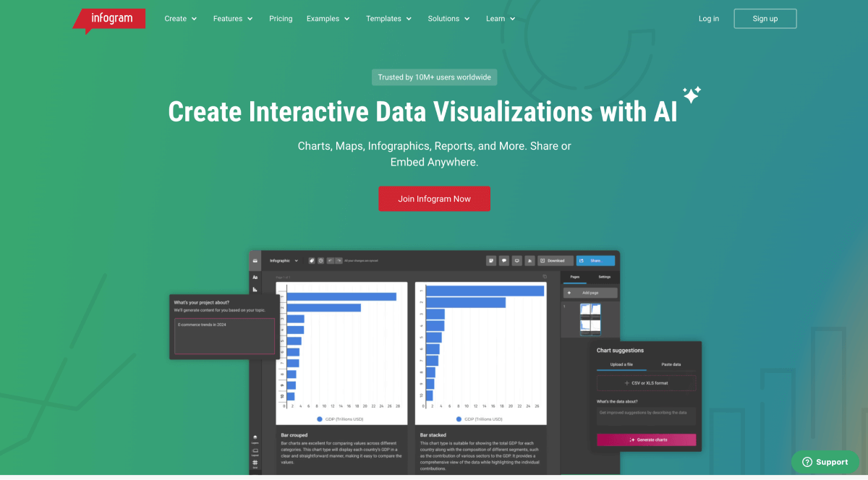Click the Download button in editor
The image size is (868, 480).
(x=556, y=260)
